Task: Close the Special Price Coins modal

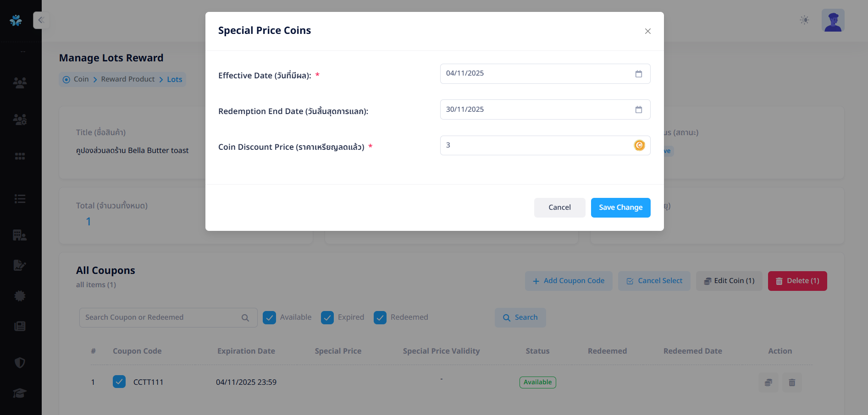Action: (x=647, y=31)
